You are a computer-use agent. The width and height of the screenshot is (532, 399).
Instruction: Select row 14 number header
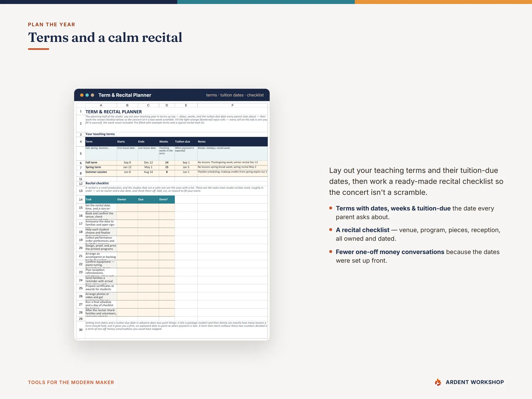pyautogui.click(x=81, y=199)
